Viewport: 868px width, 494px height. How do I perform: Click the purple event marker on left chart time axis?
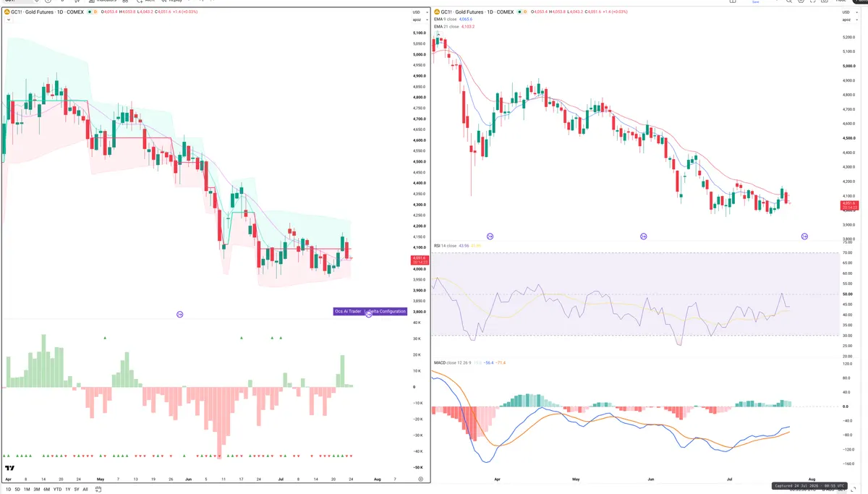(179, 314)
